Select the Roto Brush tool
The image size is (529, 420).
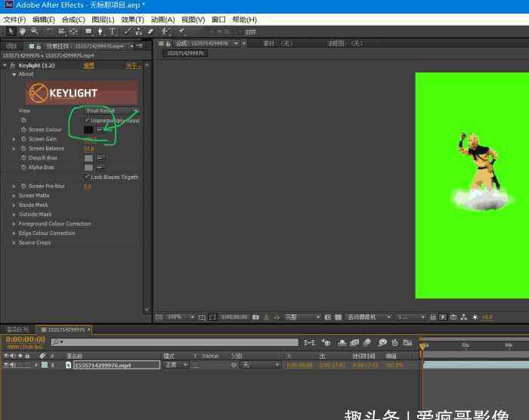[x=166, y=32]
